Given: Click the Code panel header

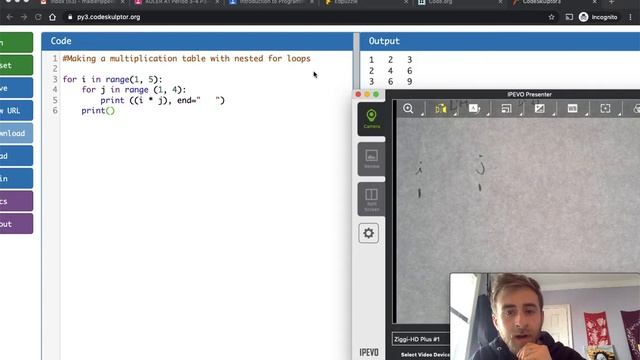Looking at the screenshot, I should tap(197, 41).
